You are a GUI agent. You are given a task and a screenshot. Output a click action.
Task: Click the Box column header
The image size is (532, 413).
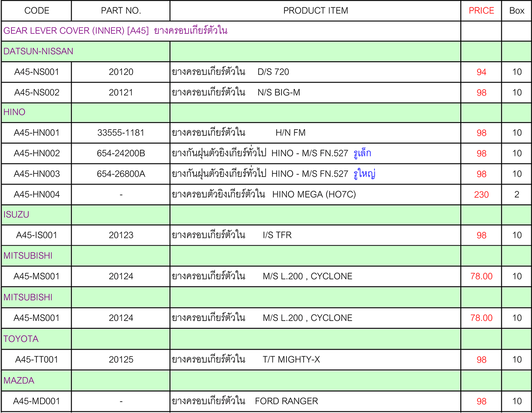[517, 11]
